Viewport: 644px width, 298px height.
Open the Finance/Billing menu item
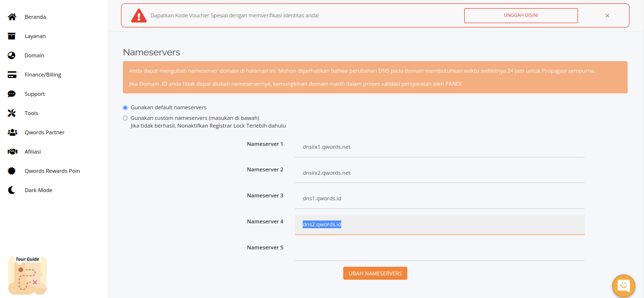(43, 75)
